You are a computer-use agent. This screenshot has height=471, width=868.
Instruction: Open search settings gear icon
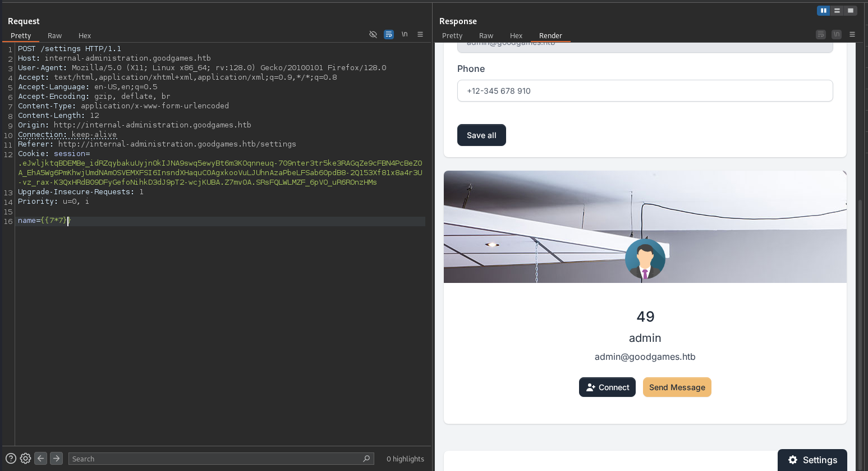coord(25,458)
